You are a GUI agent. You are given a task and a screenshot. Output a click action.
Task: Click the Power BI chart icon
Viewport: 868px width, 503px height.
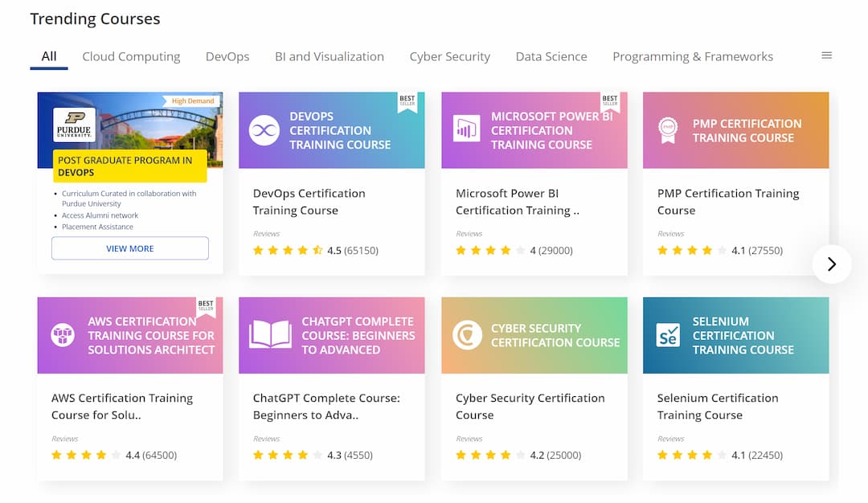coord(466,129)
